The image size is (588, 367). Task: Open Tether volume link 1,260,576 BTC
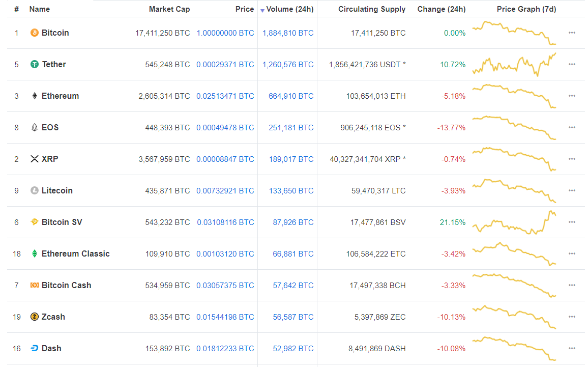pos(288,65)
